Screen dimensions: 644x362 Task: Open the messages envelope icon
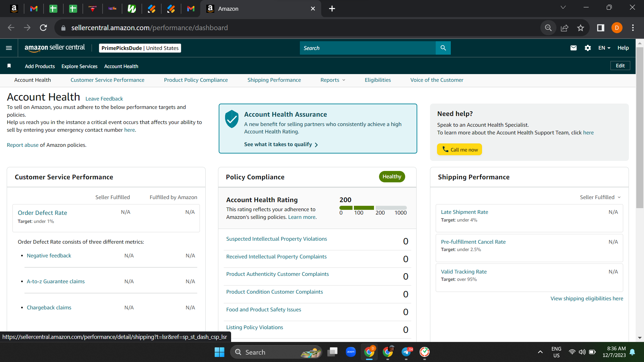574,48
